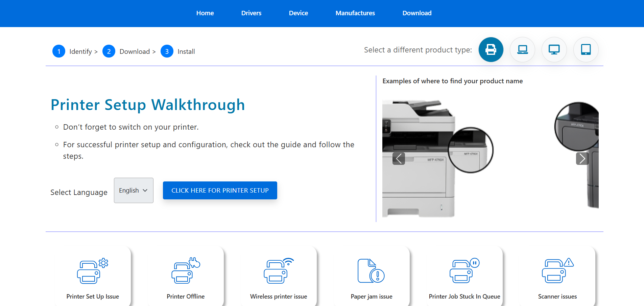Click the Download link in navbar

tap(417, 13)
